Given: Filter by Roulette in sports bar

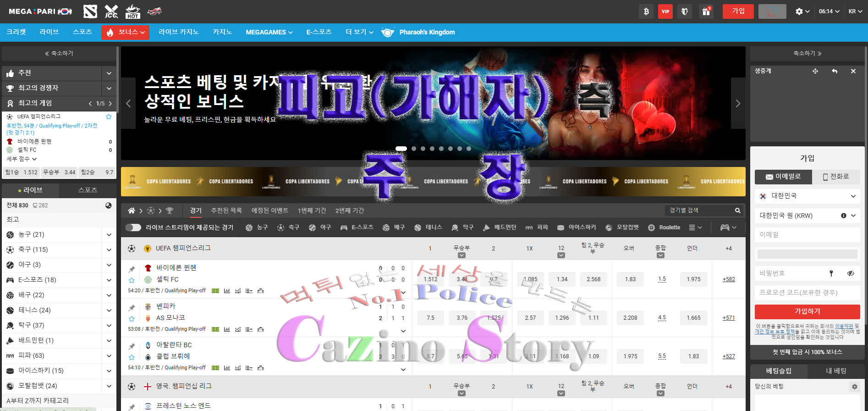Looking at the screenshot, I should (x=664, y=228).
